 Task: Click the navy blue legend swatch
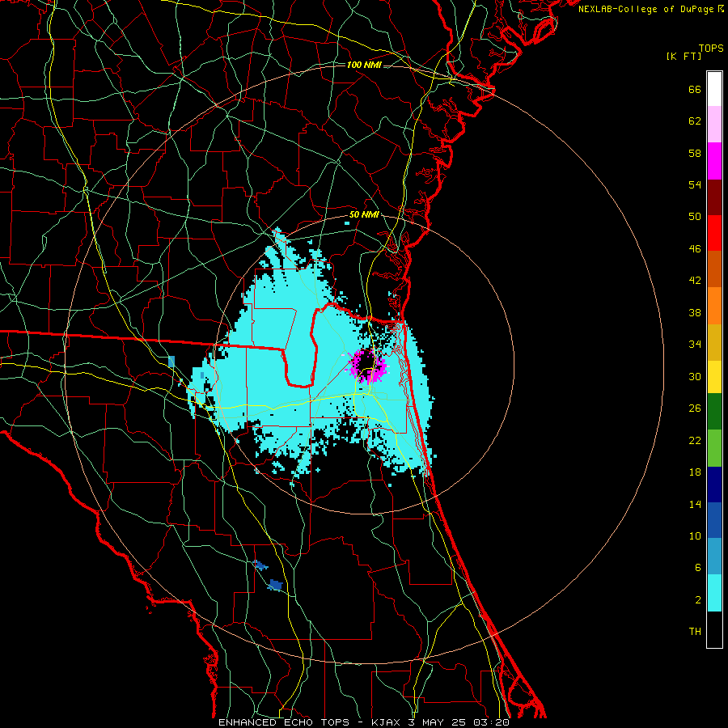[714, 485]
